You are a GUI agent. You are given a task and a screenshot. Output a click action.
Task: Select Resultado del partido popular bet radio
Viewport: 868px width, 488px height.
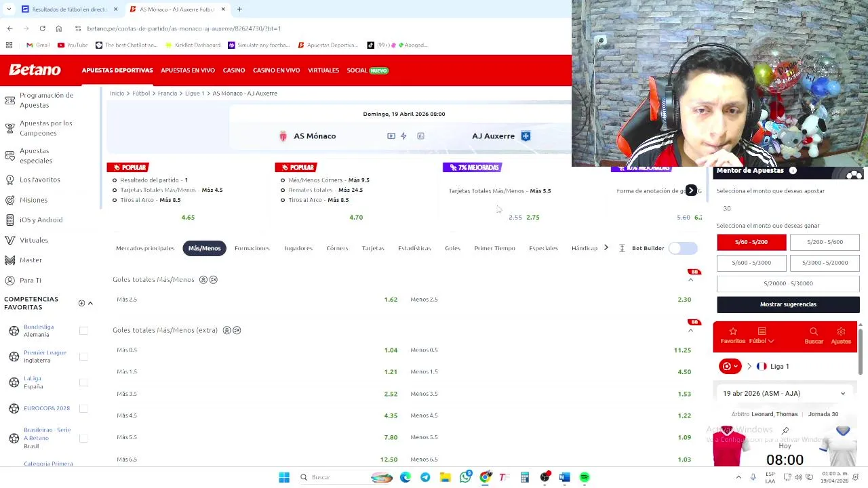(115, 180)
